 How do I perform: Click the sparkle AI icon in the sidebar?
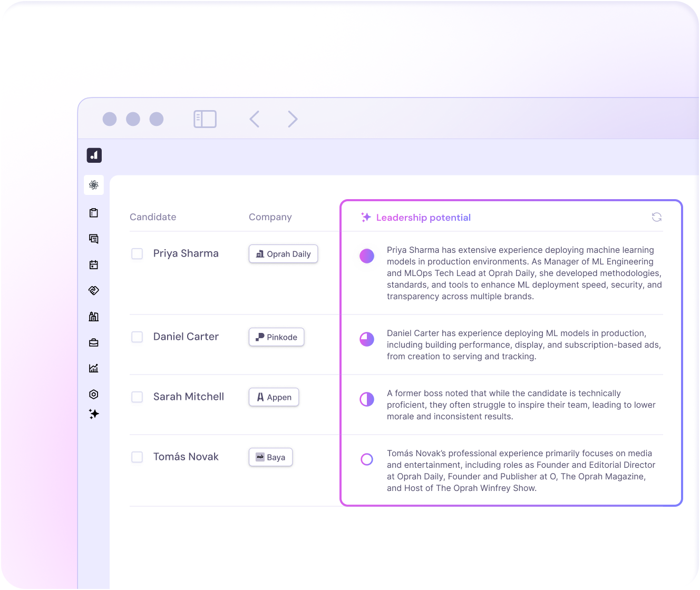point(94,414)
